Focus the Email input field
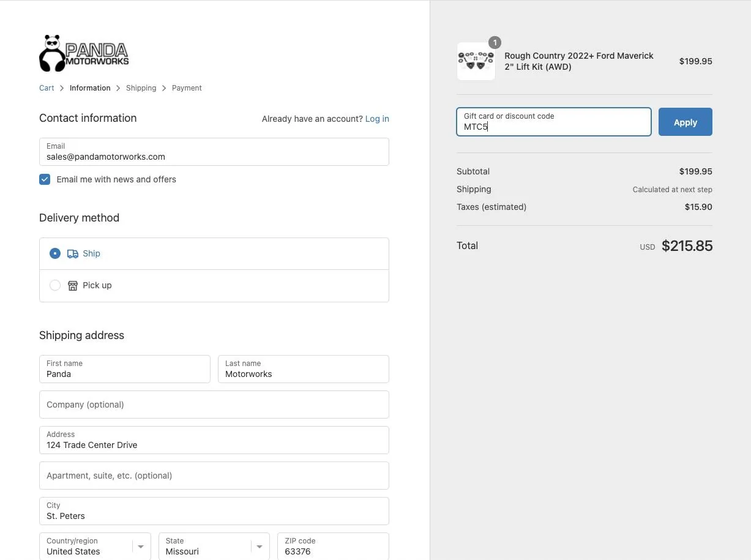Image resolution: width=751 pixels, height=560 pixels. [x=214, y=152]
